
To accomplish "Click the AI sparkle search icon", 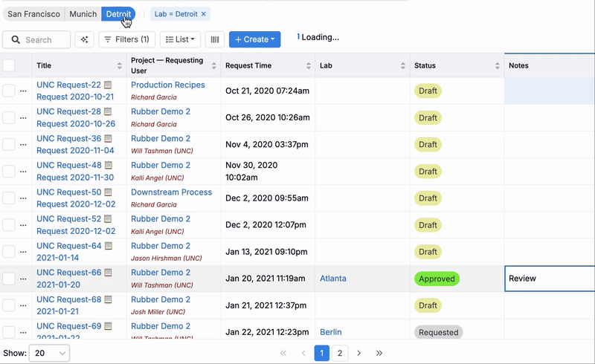I will tap(85, 39).
